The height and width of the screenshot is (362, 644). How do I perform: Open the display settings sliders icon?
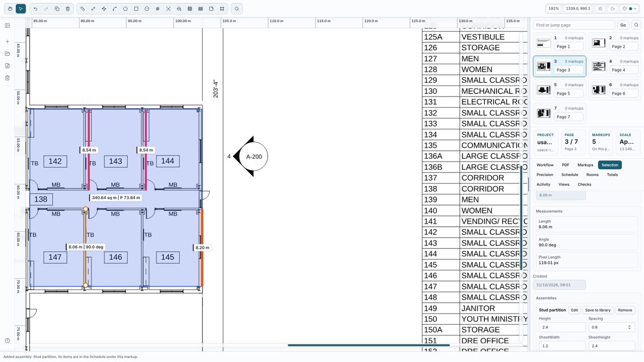click(600, 9)
